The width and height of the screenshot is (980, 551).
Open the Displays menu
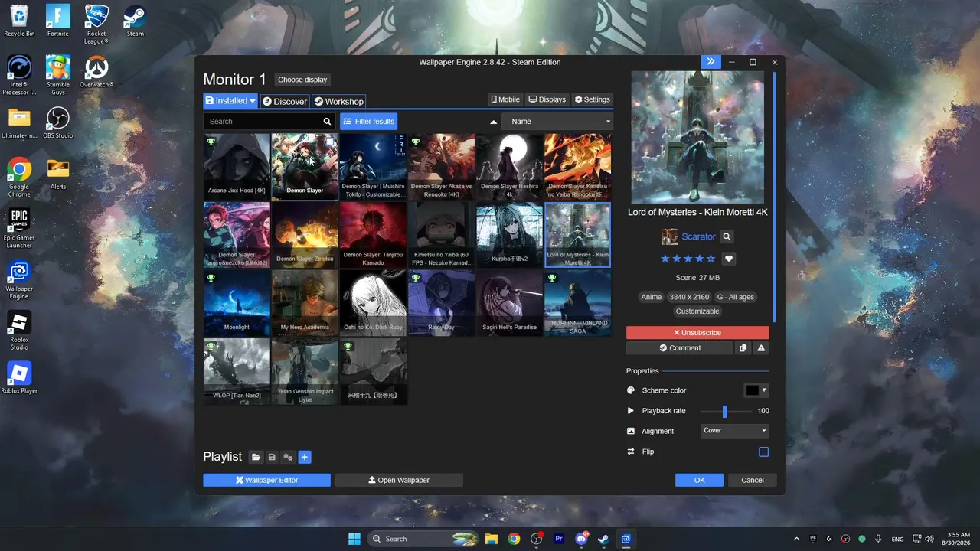pyautogui.click(x=547, y=99)
